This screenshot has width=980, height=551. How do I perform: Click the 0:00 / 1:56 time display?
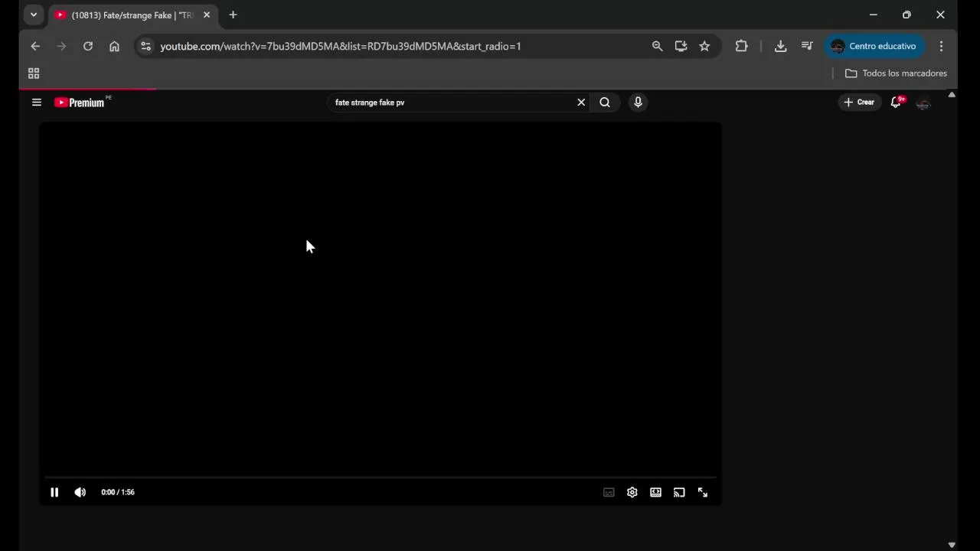118,492
